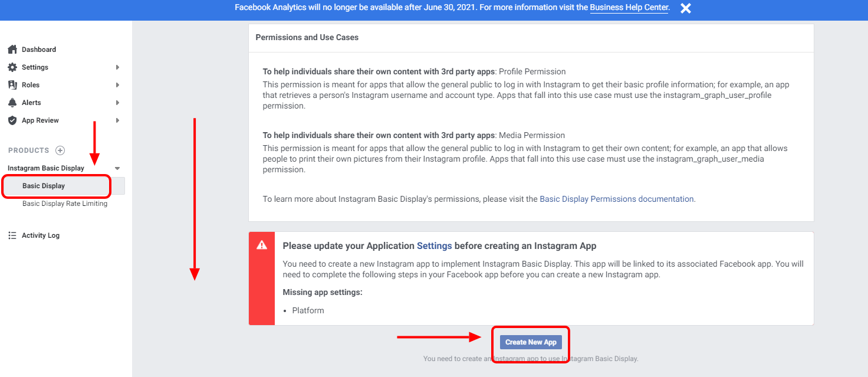Click the Activity Log list icon

pos(12,235)
